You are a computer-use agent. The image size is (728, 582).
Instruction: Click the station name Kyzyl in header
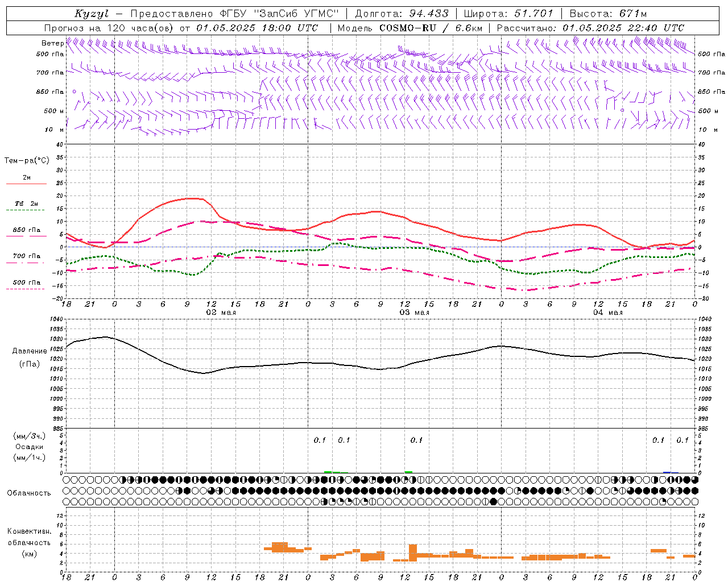(92, 14)
